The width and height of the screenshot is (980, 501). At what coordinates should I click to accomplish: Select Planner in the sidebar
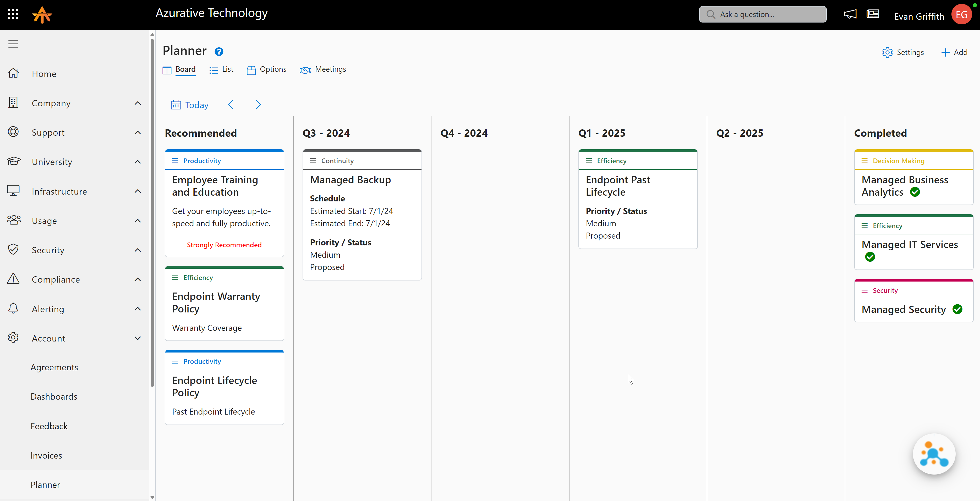pyautogui.click(x=45, y=485)
